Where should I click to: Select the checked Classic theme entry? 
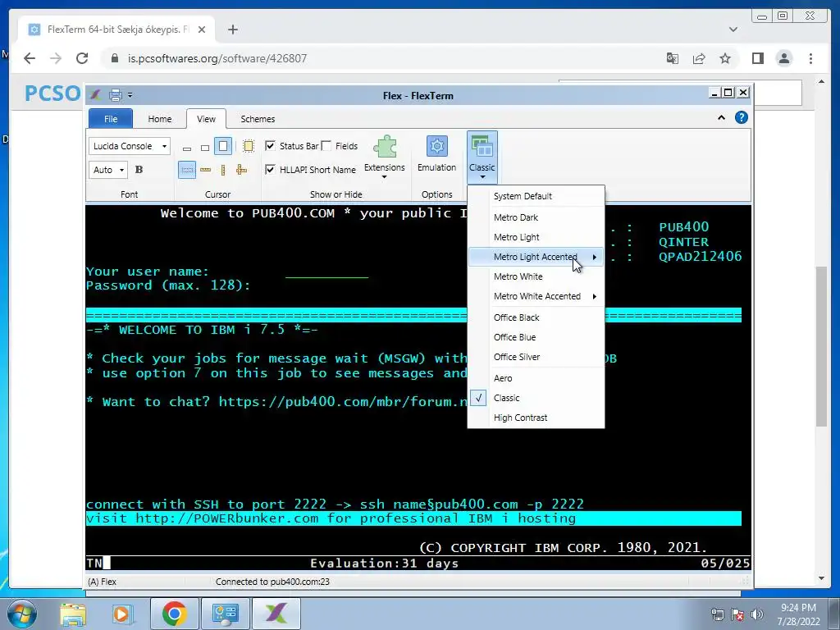(536, 398)
